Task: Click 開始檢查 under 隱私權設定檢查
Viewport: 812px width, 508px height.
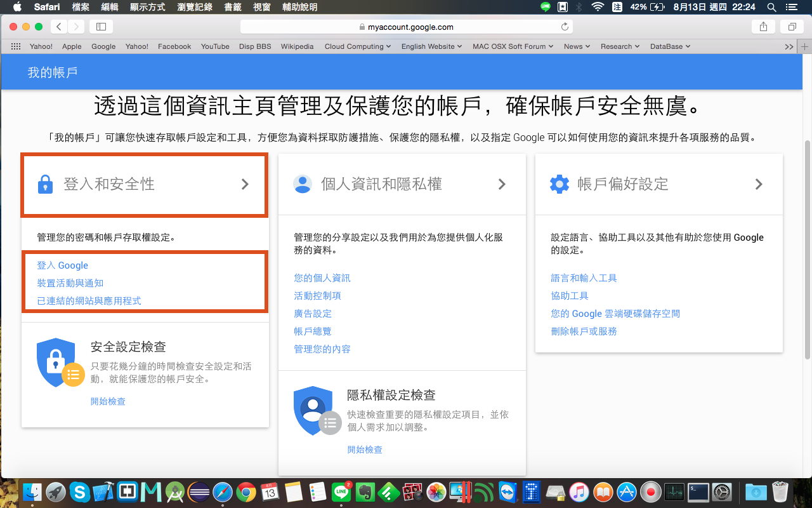Action: coord(365,450)
